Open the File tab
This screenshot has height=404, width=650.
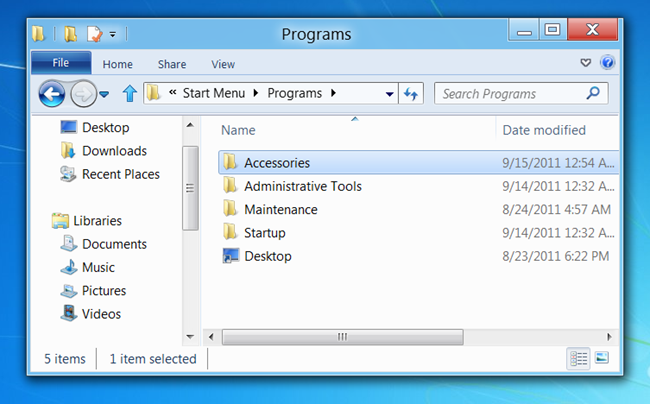(x=61, y=63)
